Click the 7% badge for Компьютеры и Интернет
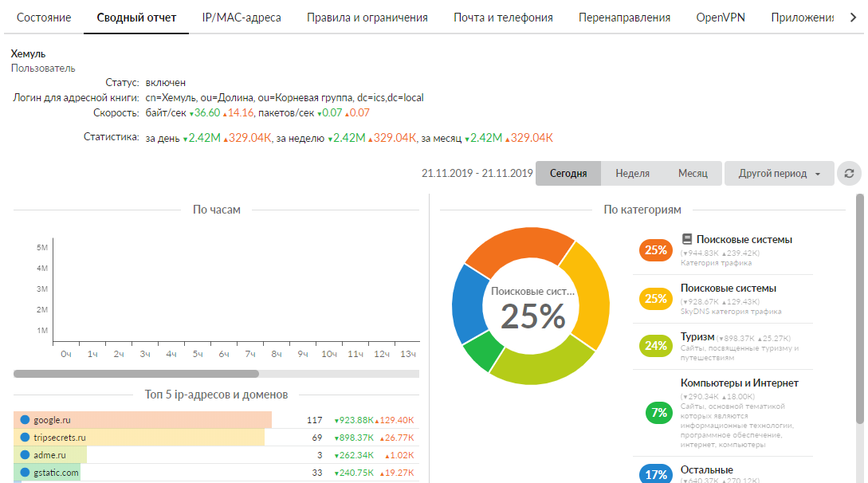Viewport: 868px width, 483px height. tap(658, 412)
